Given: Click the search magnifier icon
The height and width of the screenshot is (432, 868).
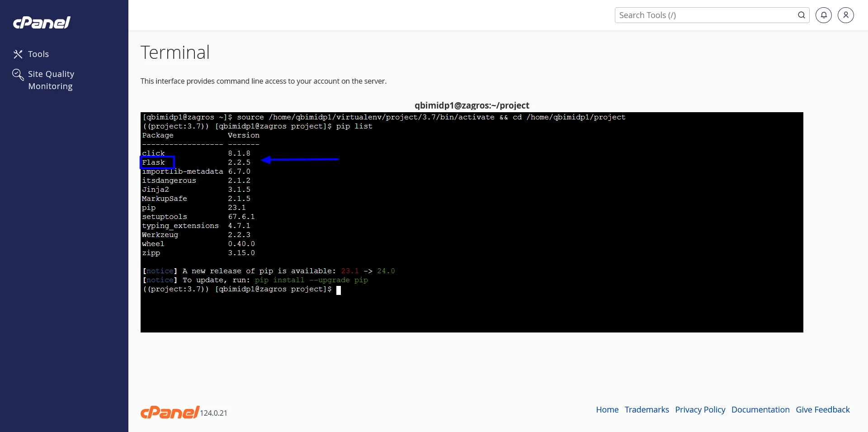Looking at the screenshot, I should tap(802, 15).
